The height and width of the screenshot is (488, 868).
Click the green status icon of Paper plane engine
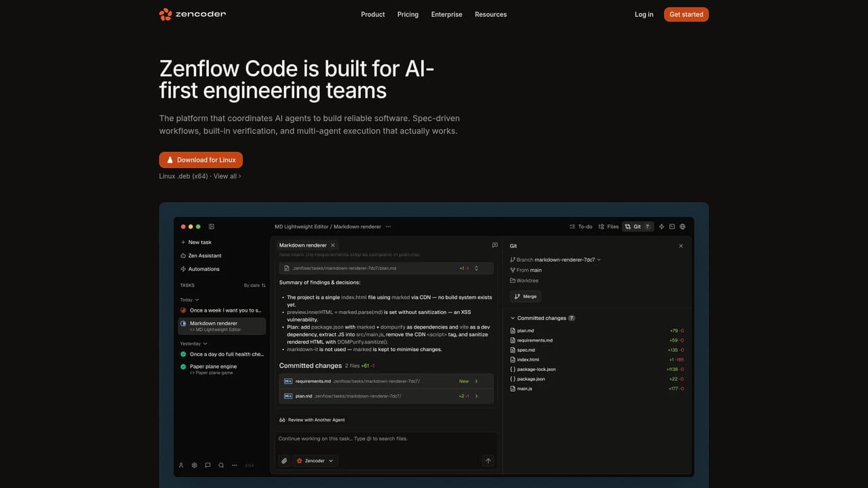(183, 367)
